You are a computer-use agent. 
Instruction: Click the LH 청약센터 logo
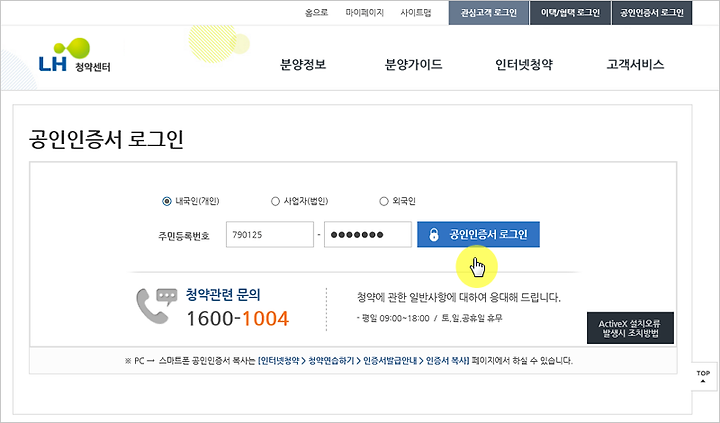(75, 56)
